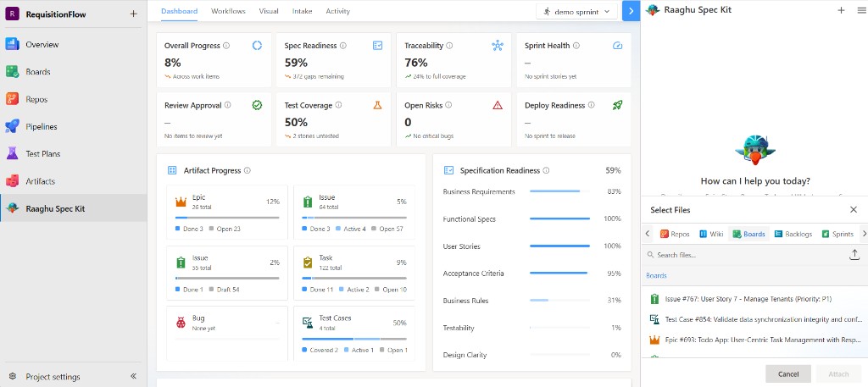Click the Raaghu Spec Kit bird mascot
Viewport: 868px width, 387px height.
755,149
